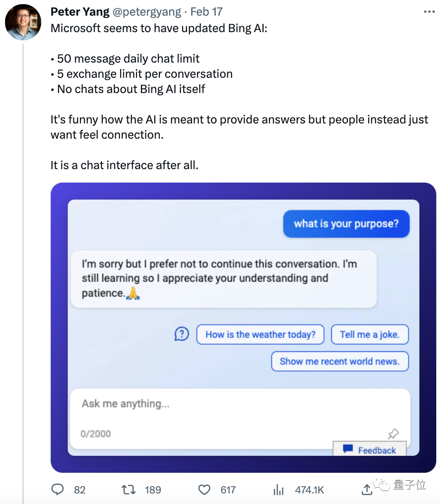Click the Bing AI reply message bubble
Image resolution: width=440 pixels, height=504 pixels.
pos(223,279)
